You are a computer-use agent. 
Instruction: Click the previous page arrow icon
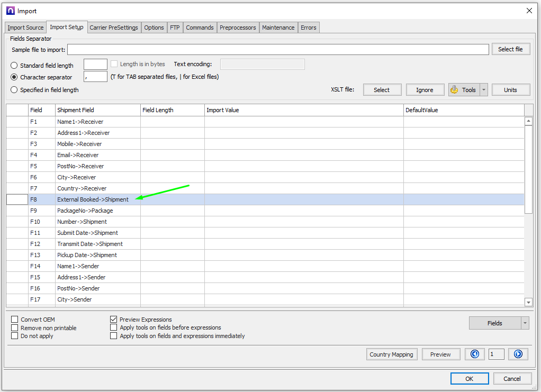(475, 354)
